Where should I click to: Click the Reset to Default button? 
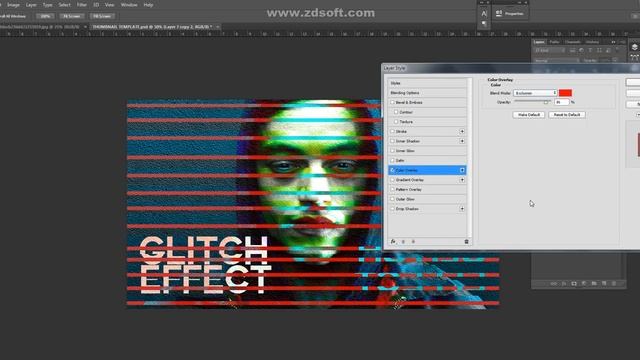[x=567, y=115]
